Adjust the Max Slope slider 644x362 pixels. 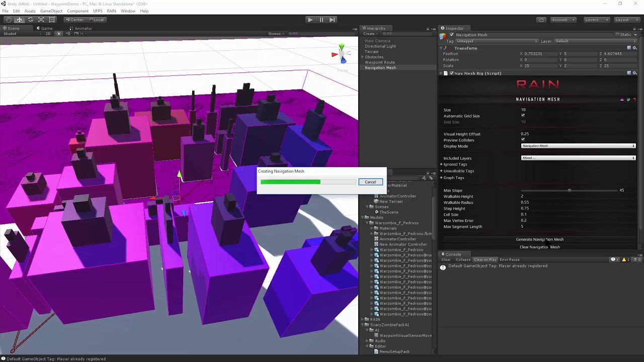(569, 190)
